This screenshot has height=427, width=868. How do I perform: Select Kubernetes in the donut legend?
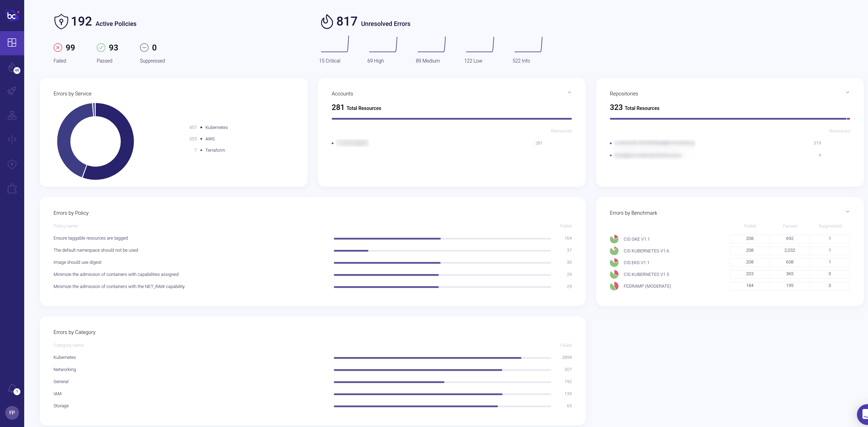click(216, 128)
